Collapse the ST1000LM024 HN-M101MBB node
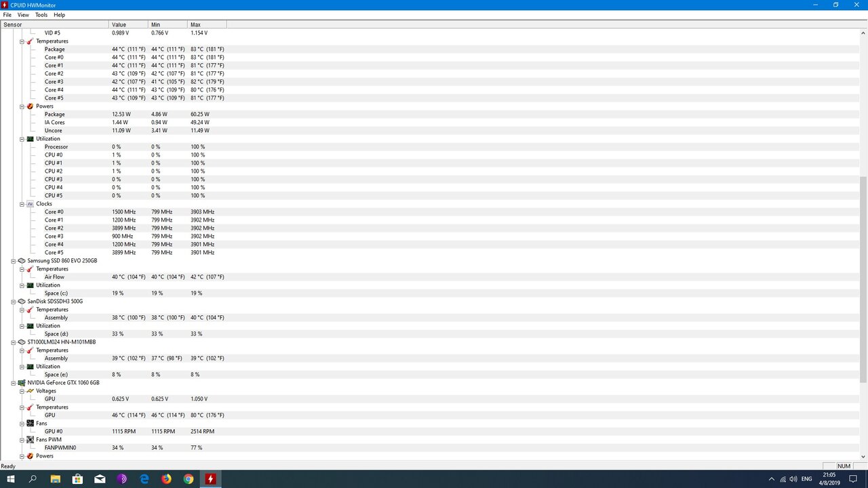Image resolution: width=868 pixels, height=488 pixels. pos(14,342)
